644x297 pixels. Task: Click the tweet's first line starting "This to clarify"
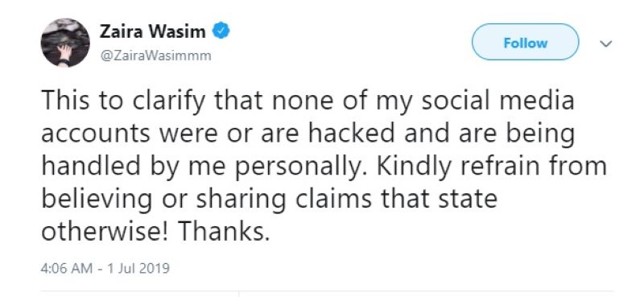[x=308, y=101]
